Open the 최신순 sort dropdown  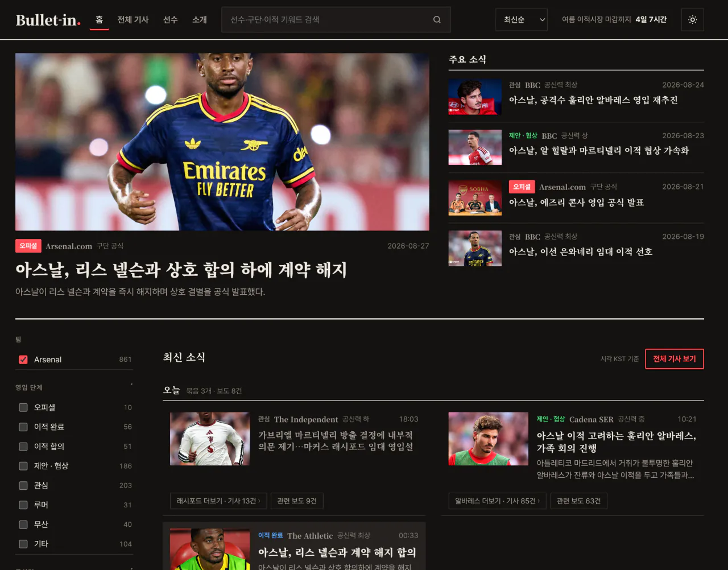(x=522, y=20)
